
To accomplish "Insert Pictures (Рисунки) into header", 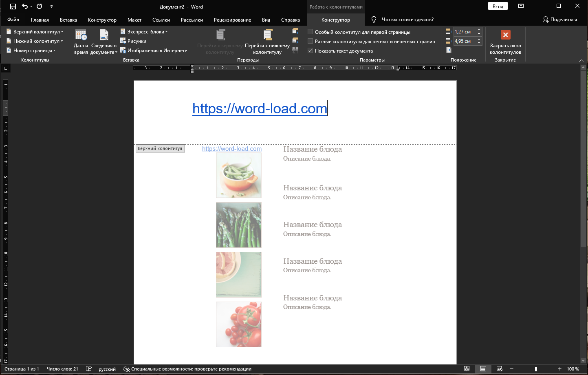I will point(133,41).
